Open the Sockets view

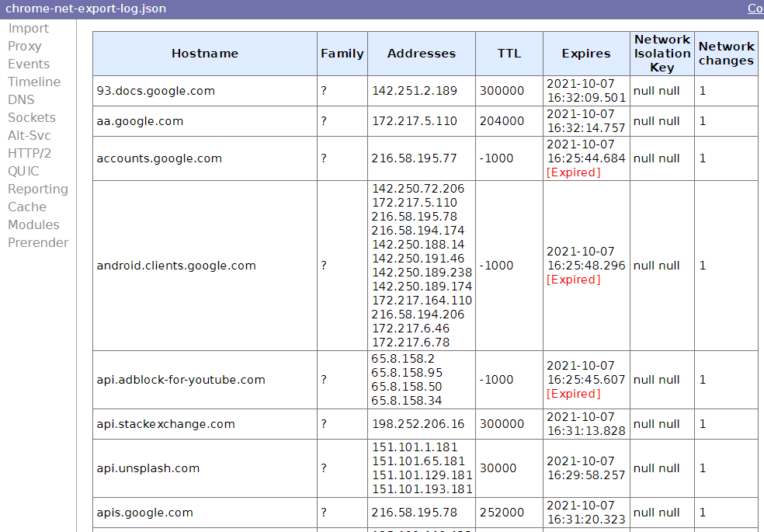[x=31, y=117]
